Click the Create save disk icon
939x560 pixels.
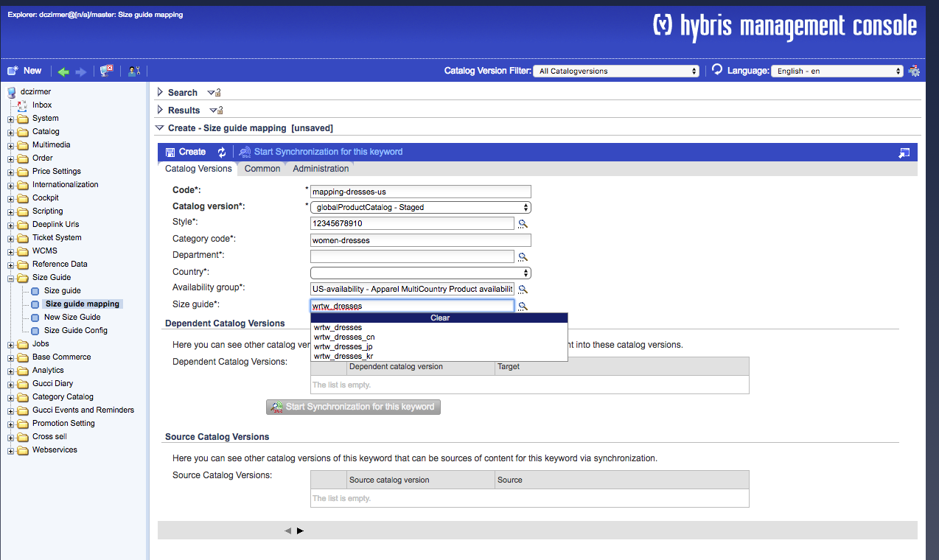(x=171, y=152)
